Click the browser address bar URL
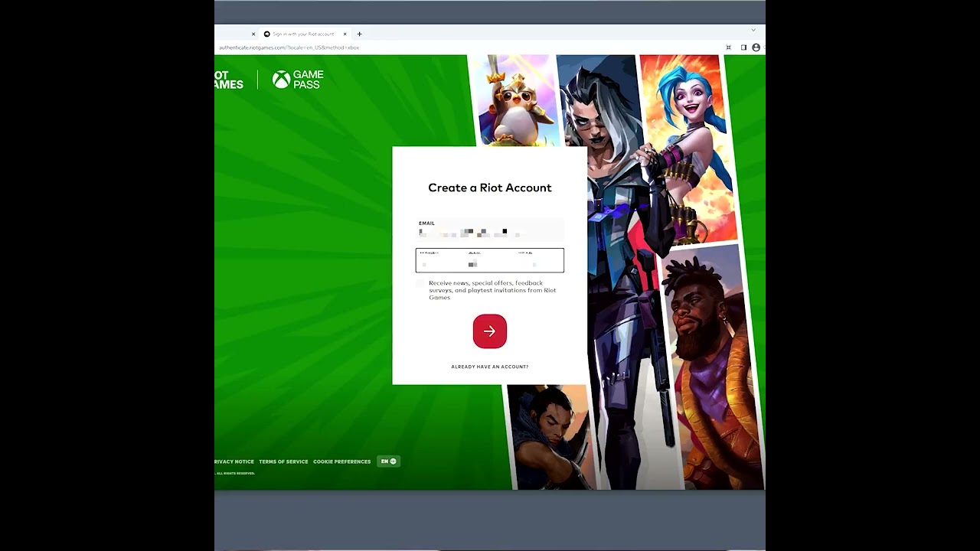 pyautogui.click(x=289, y=47)
